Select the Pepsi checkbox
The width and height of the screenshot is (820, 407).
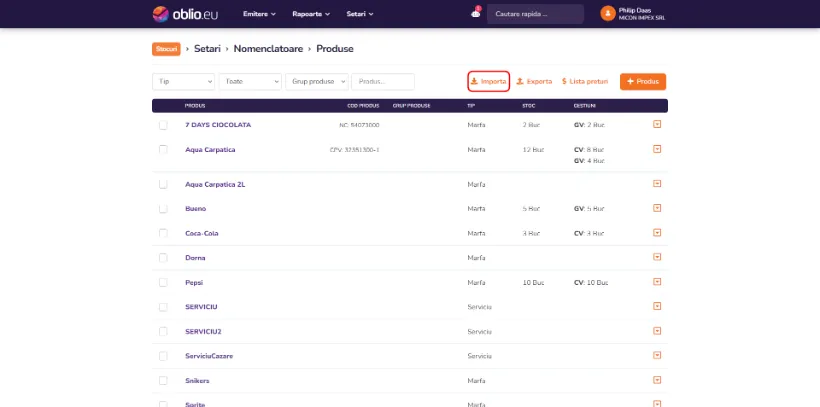[163, 282]
